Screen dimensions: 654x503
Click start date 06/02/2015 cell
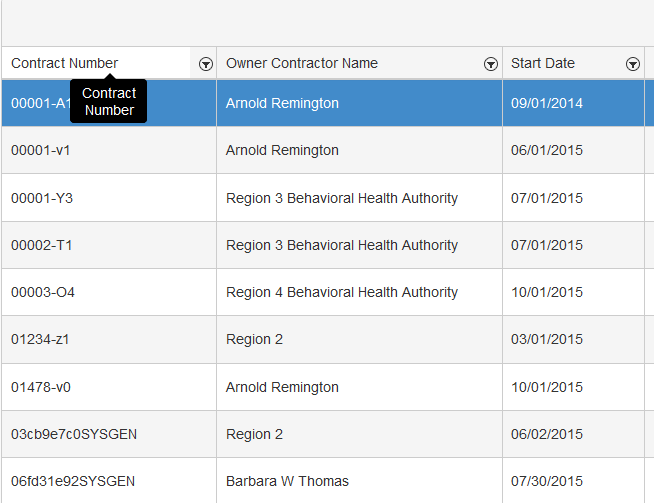click(547, 434)
